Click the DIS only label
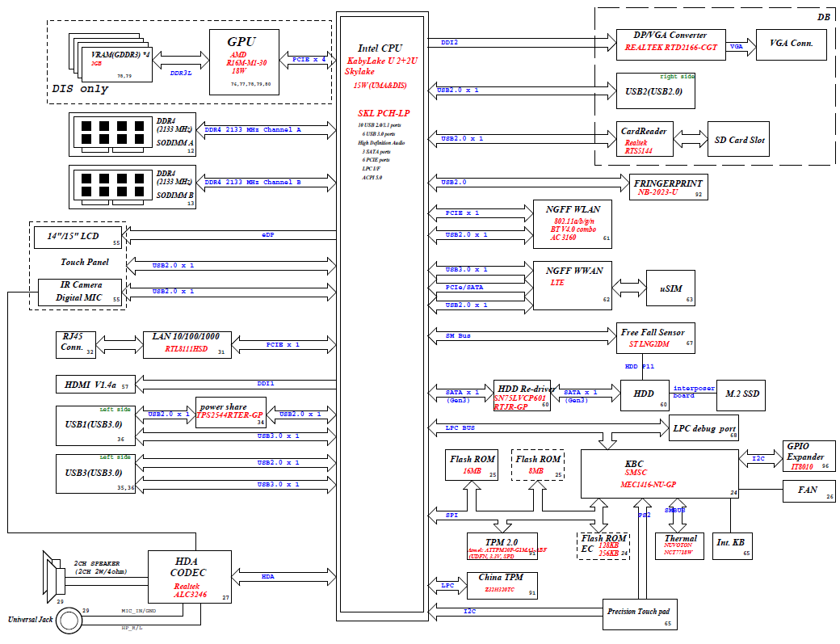840x644 pixels. 80,88
